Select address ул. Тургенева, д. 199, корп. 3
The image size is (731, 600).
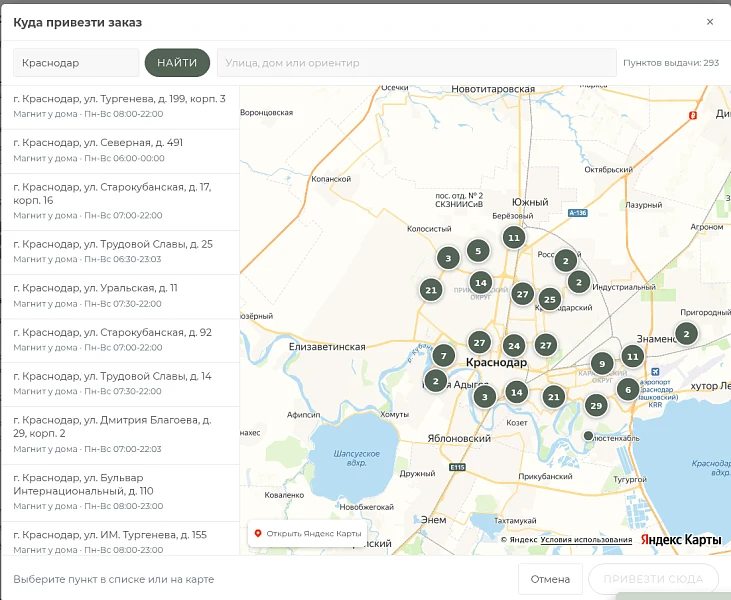[x=120, y=106]
